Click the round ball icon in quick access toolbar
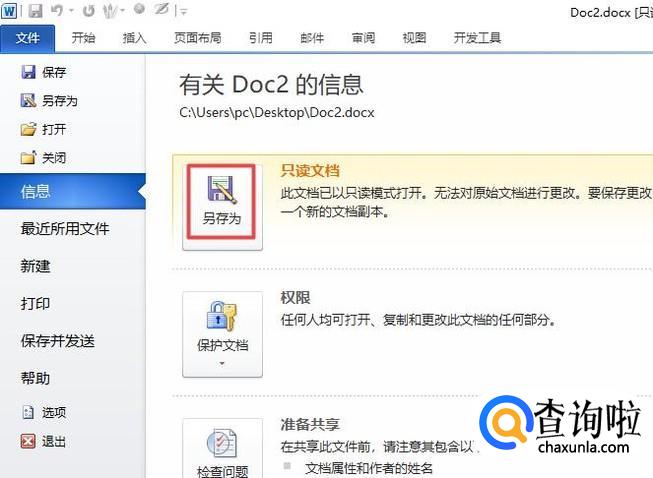Screen dimensions: 653x478 (140, 9)
